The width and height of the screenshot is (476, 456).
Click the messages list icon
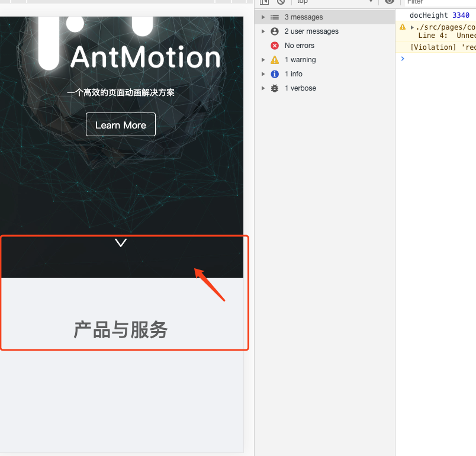(x=274, y=17)
